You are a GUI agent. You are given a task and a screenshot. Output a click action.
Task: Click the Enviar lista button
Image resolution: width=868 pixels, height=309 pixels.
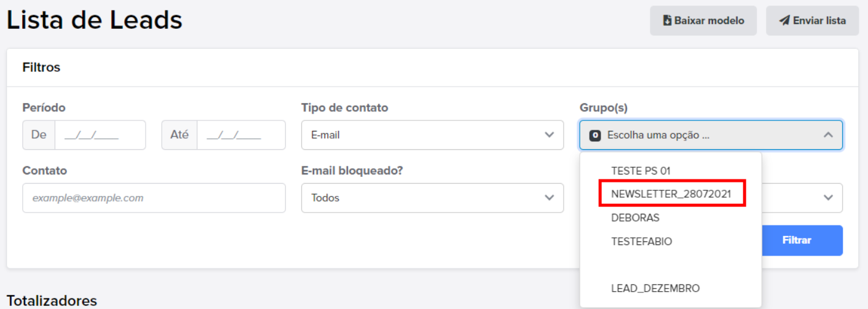[812, 21]
